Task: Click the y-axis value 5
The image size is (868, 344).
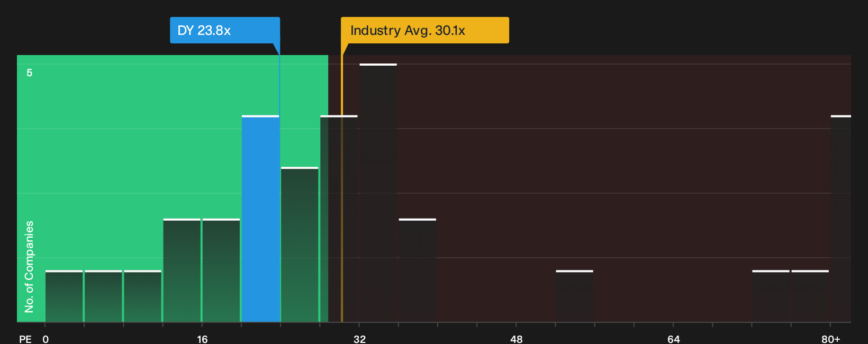Action: tap(30, 73)
